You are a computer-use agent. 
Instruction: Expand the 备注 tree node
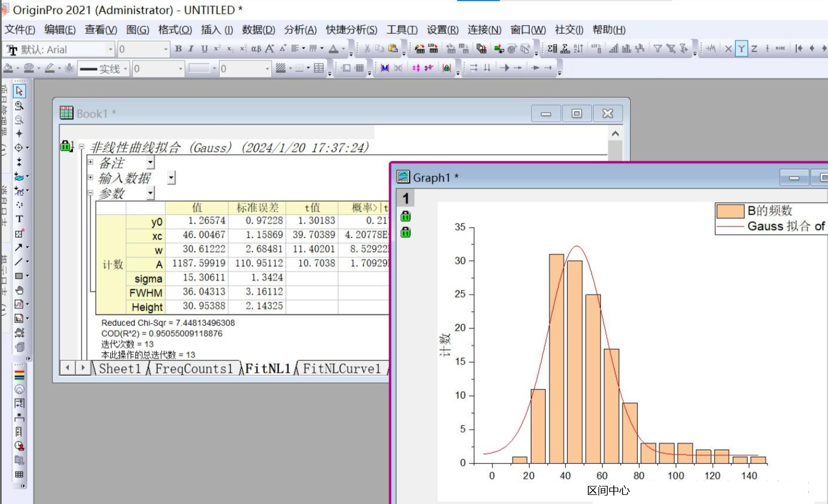click(x=91, y=162)
